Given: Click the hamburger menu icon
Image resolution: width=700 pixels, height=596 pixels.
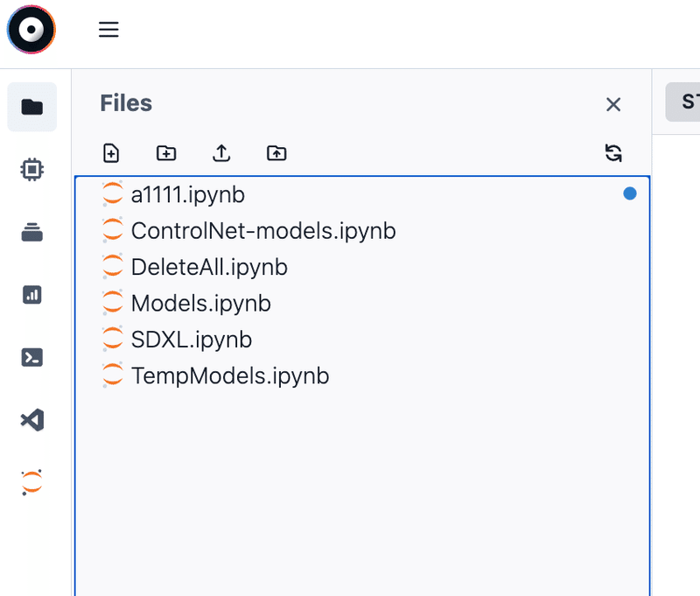Looking at the screenshot, I should [108, 30].
